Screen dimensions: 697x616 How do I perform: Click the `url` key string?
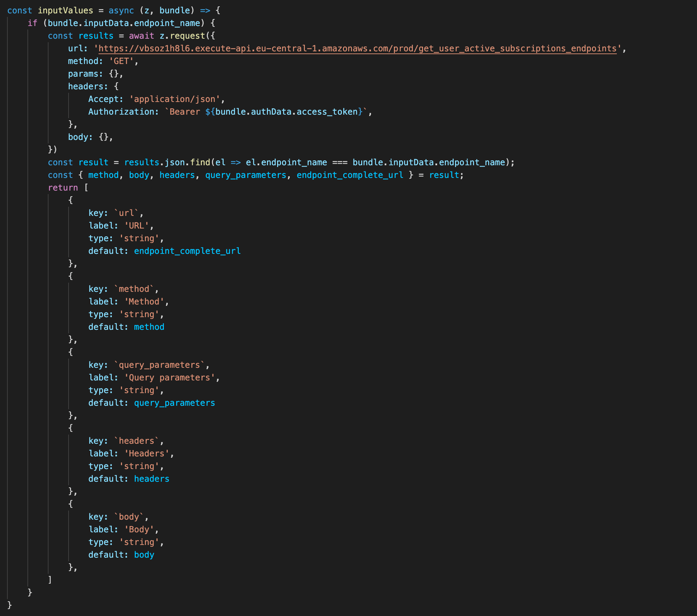[x=126, y=213]
